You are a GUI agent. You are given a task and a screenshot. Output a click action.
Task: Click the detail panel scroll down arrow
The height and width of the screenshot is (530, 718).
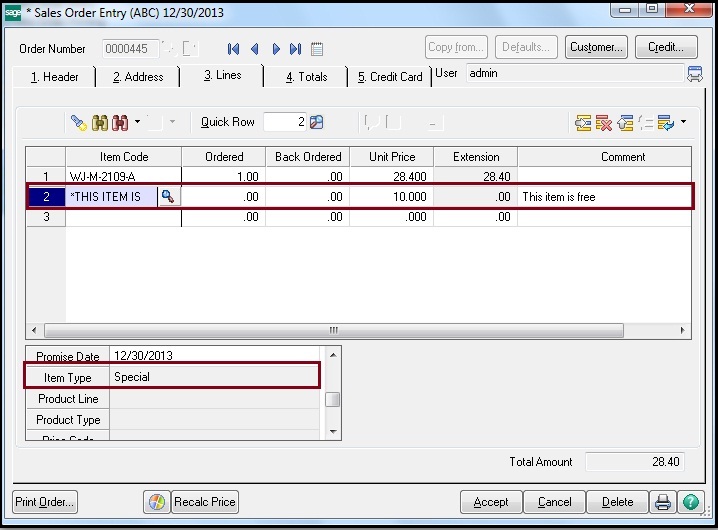coord(333,432)
